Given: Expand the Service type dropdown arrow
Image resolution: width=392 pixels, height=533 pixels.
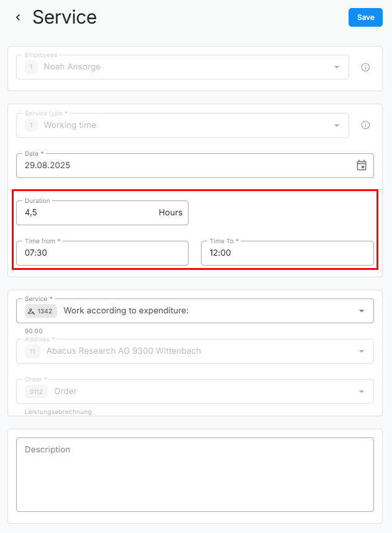Looking at the screenshot, I should coord(337,125).
